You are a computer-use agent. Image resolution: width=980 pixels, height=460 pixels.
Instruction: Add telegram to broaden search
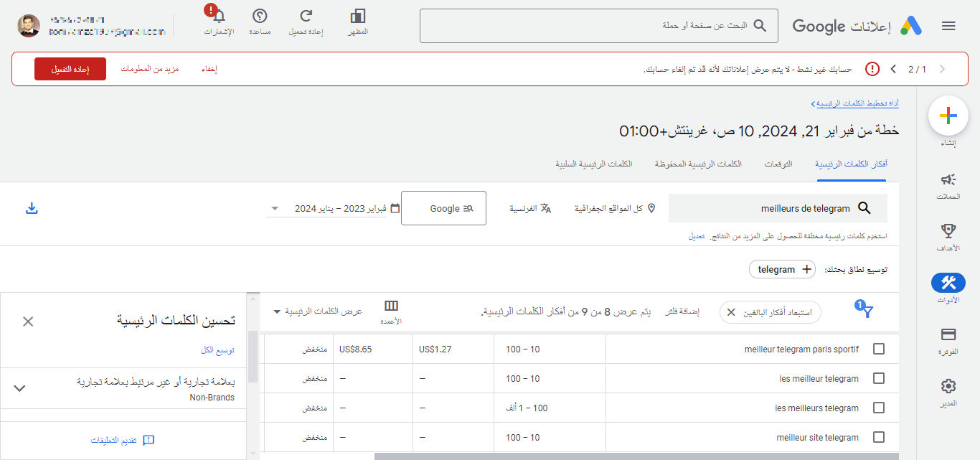click(x=782, y=270)
